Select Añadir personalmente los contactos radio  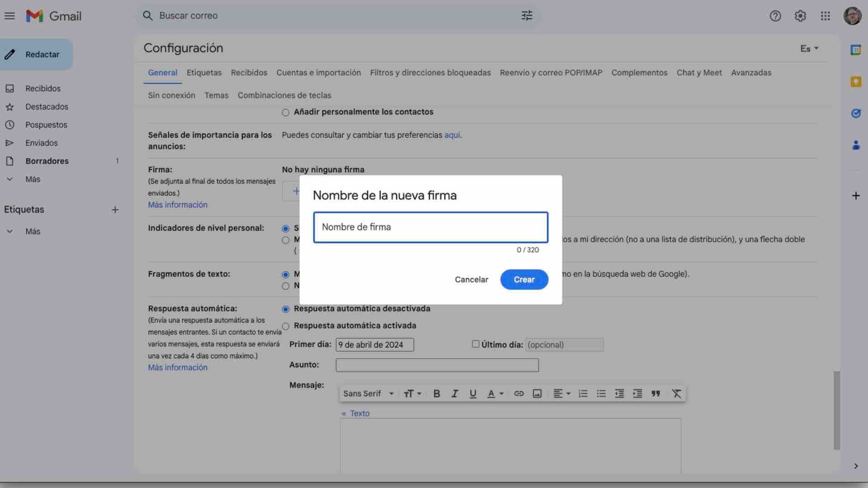285,113
